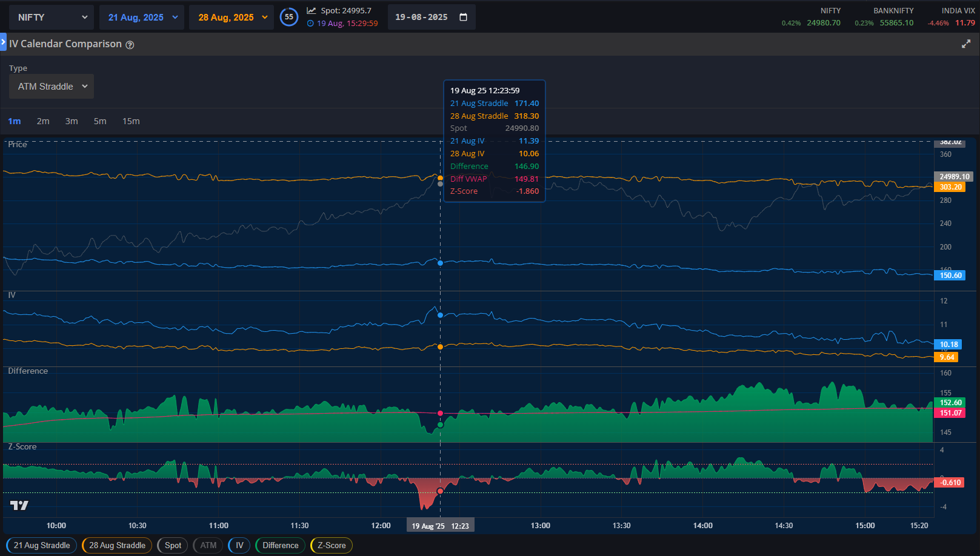Select the 5m timeframe tab
The width and height of the screenshot is (980, 556).
tap(100, 121)
